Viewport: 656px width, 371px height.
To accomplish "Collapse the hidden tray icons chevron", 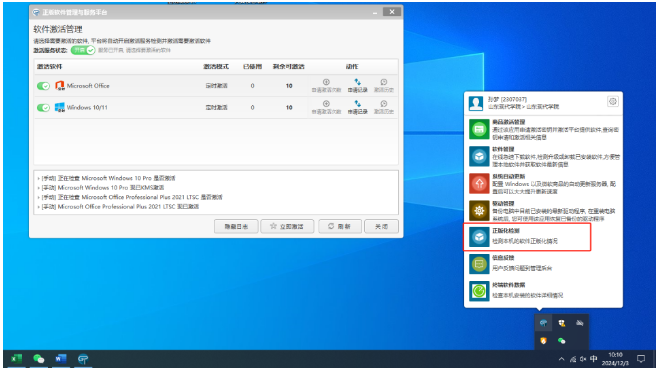I will coord(561,359).
